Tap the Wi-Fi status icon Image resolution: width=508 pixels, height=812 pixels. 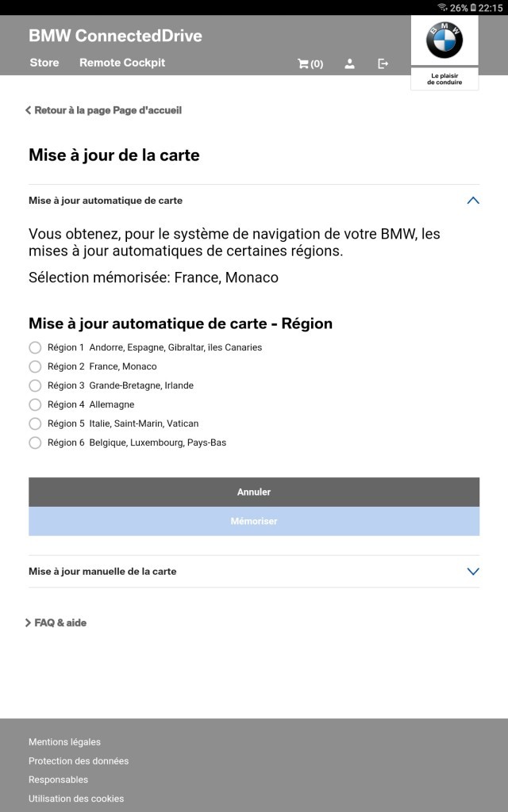click(442, 7)
